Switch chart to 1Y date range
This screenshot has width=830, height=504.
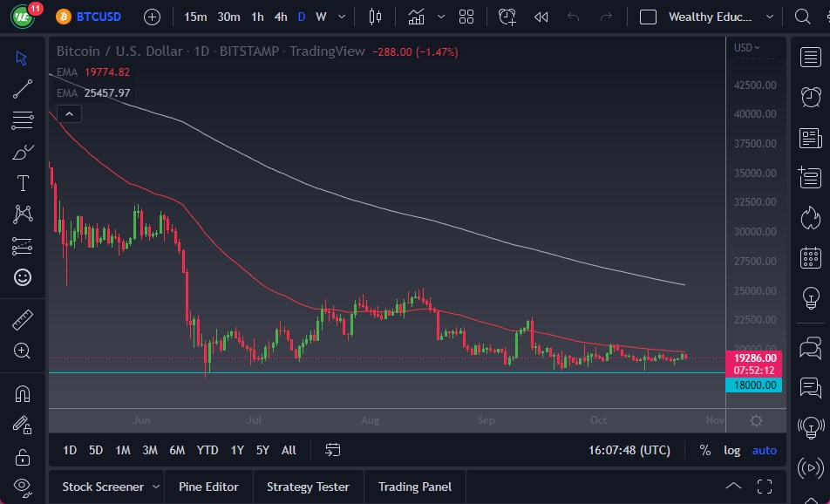pos(236,450)
